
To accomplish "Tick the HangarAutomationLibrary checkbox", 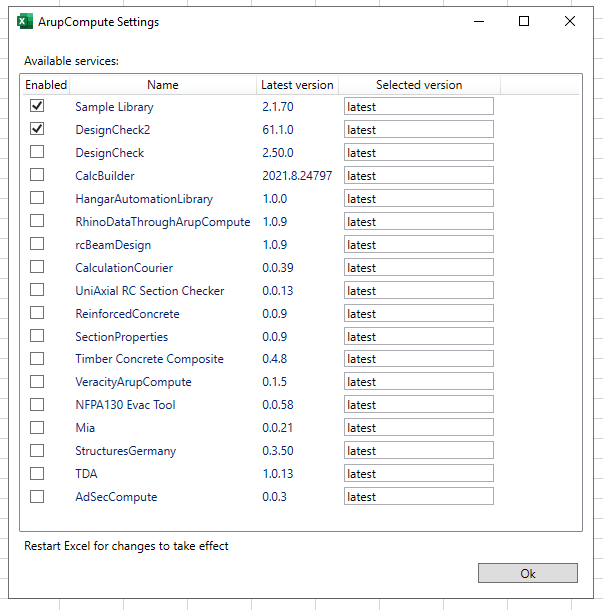I will 37,198.
